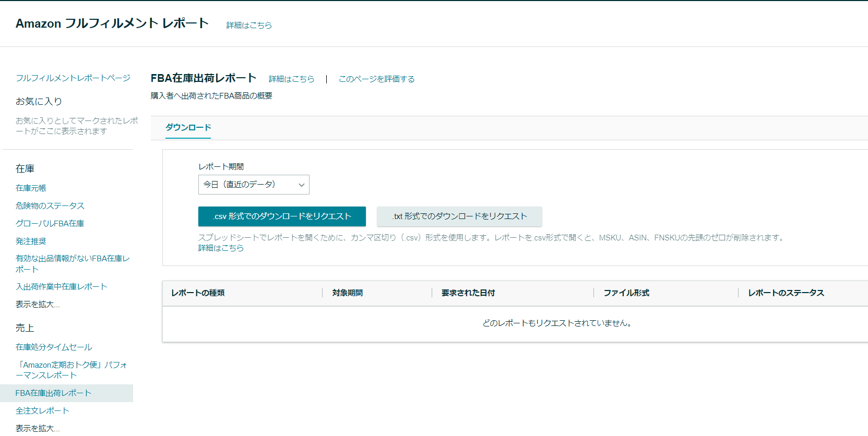Click 対象期間 column header
868x436 pixels.
coord(348,293)
